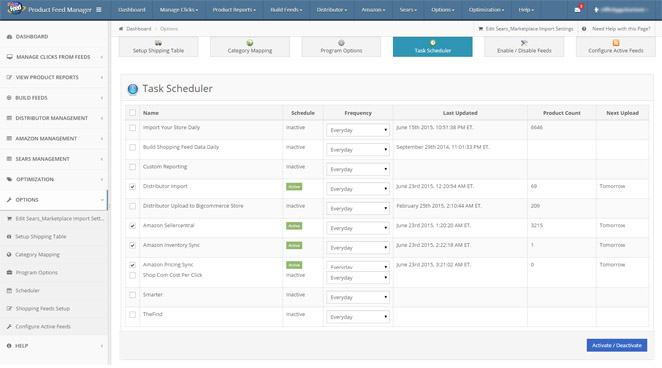Viewport: 662px width, 368px height.
Task: Check the Import Your Store Daily checkbox
Action: (x=133, y=127)
